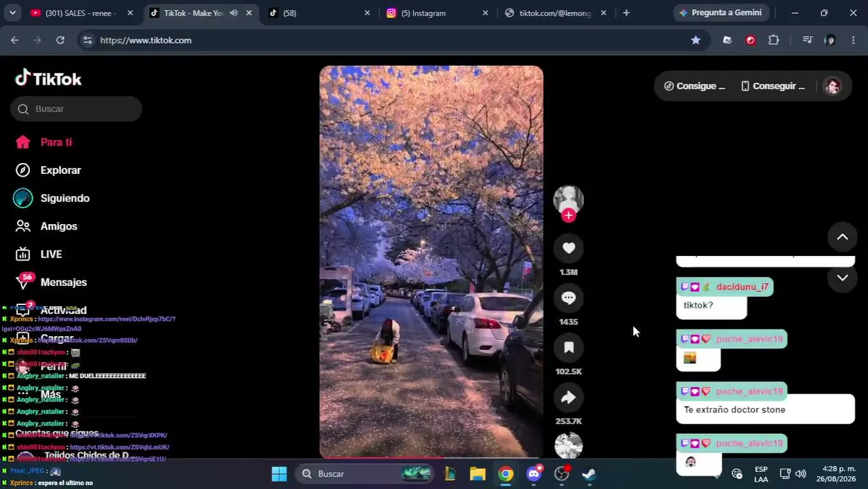Click the TikTok logo

click(48, 79)
